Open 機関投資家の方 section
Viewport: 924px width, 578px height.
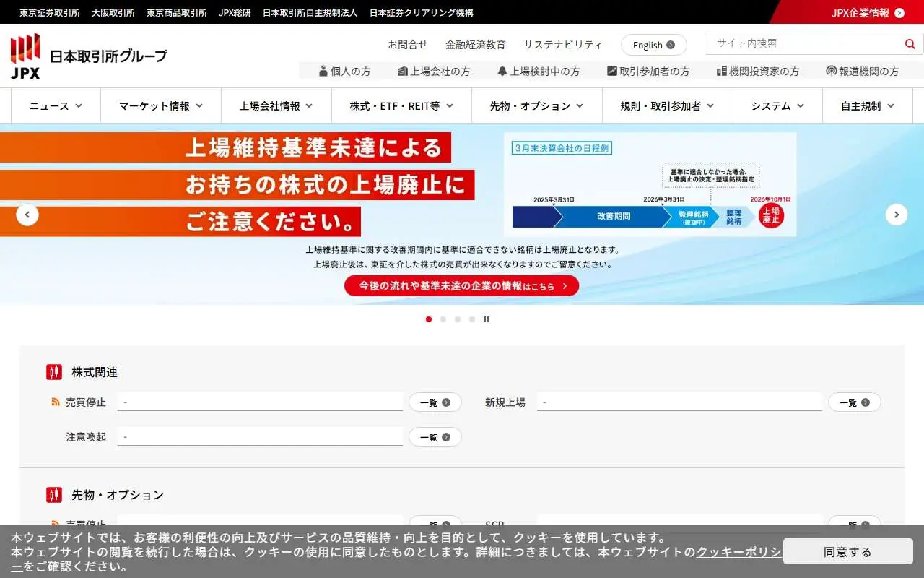[x=758, y=71]
